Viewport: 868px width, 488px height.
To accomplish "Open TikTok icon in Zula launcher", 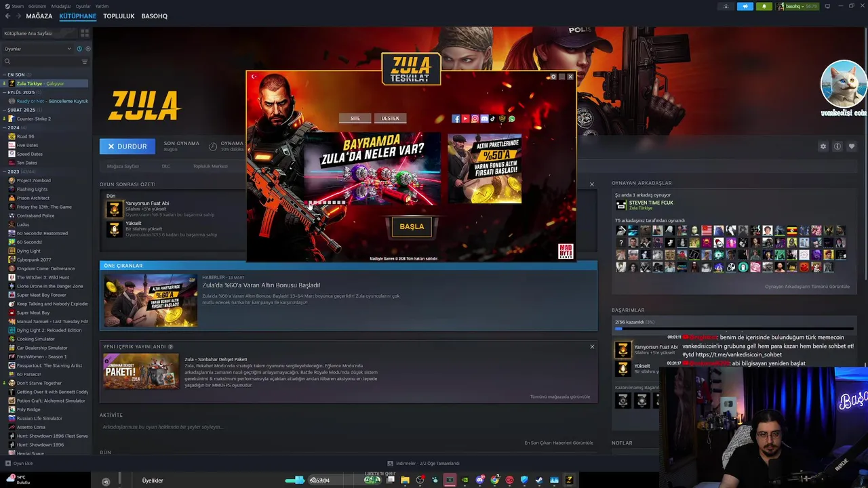I will 493,119.
